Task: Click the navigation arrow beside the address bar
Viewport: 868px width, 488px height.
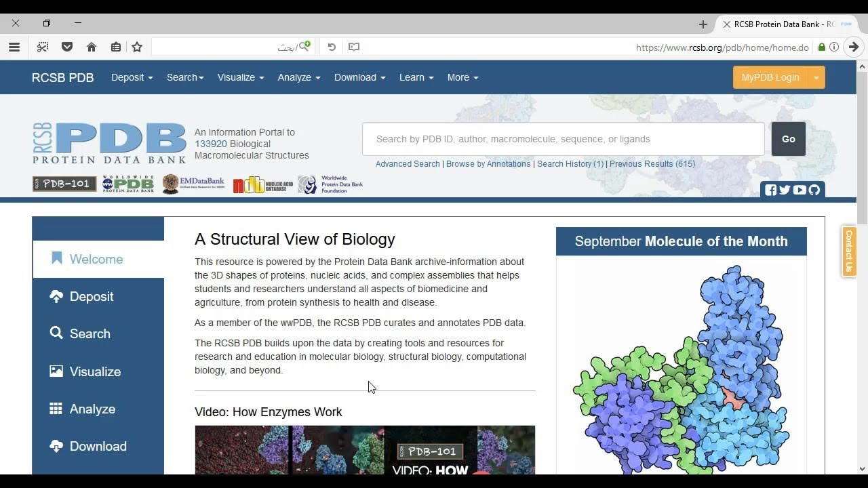Action: coord(854,47)
